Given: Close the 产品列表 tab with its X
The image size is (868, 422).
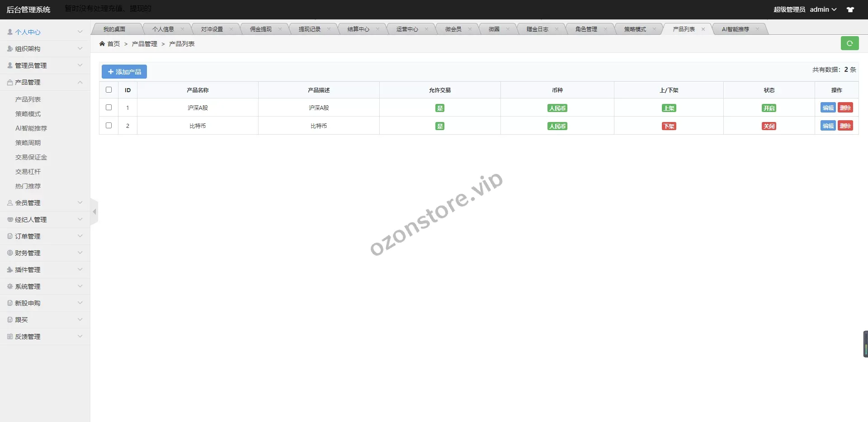Looking at the screenshot, I should click(703, 29).
